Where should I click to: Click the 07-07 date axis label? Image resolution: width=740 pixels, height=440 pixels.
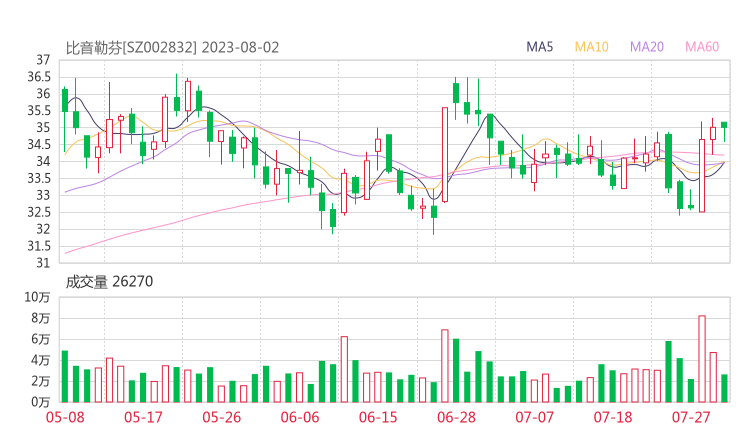tap(534, 417)
